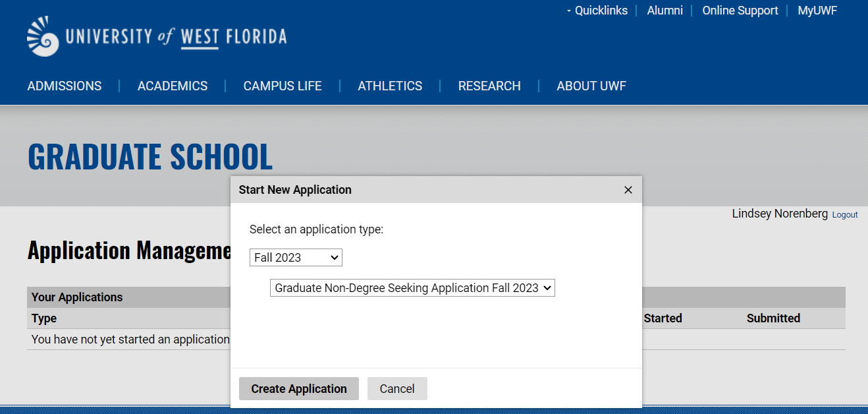Click the University of West Florida logo
Screen dimensions: 868x414
[157, 36]
